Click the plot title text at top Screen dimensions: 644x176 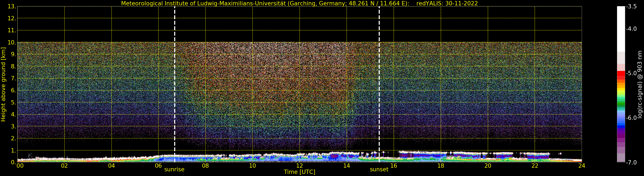point(299,3)
